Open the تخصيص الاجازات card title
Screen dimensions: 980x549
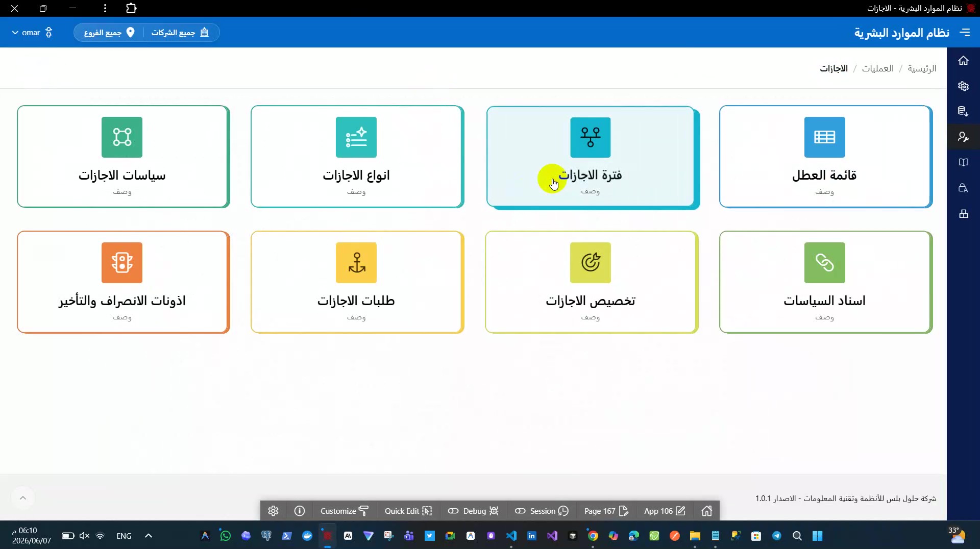click(x=591, y=301)
